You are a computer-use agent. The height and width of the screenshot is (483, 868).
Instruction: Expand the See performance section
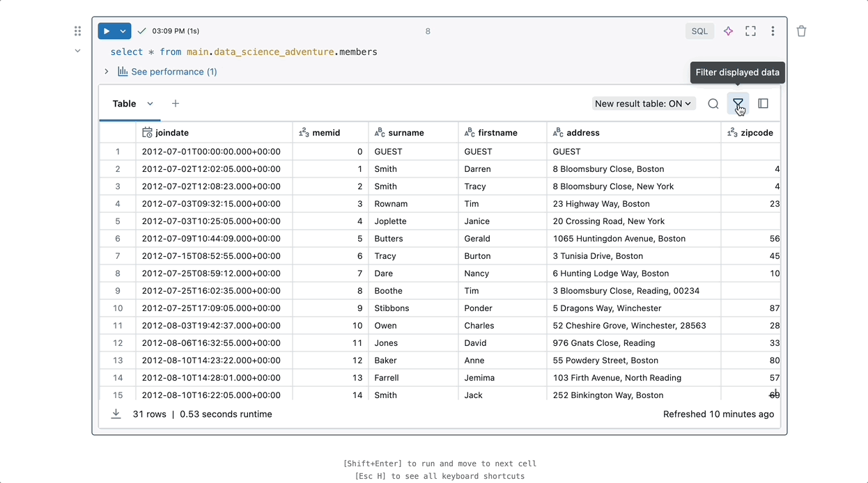point(107,72)
